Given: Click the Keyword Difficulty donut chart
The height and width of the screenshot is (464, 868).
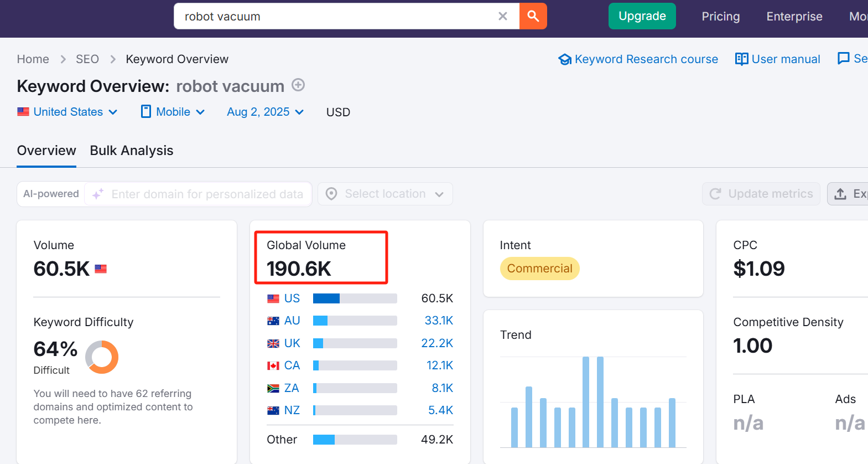Looking at the screenshot, I should pos(102,357).
